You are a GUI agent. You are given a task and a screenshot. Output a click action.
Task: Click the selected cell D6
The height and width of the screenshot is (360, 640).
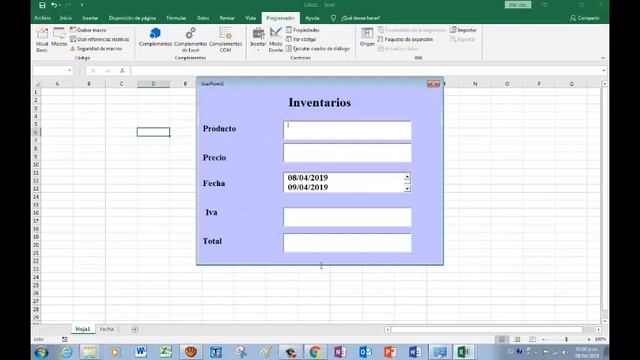coord(153,132)
